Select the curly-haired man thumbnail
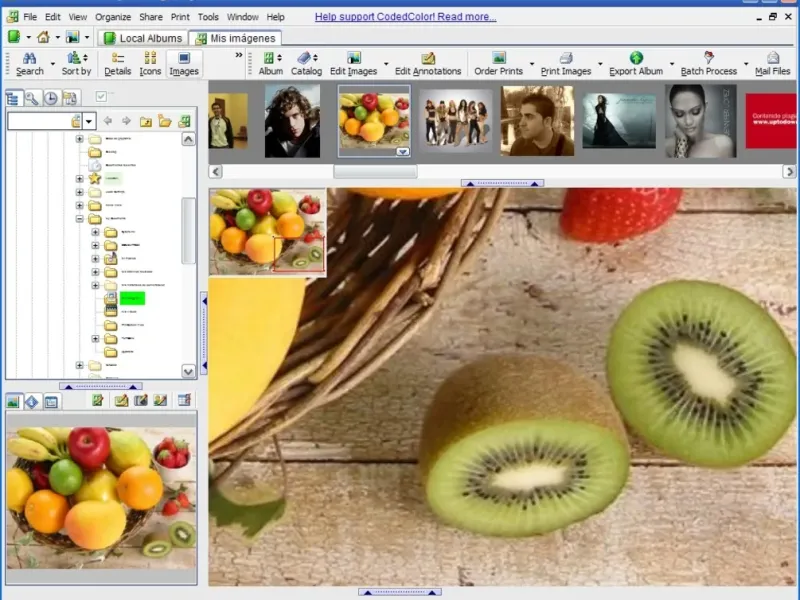 click(x=292, y=121)
